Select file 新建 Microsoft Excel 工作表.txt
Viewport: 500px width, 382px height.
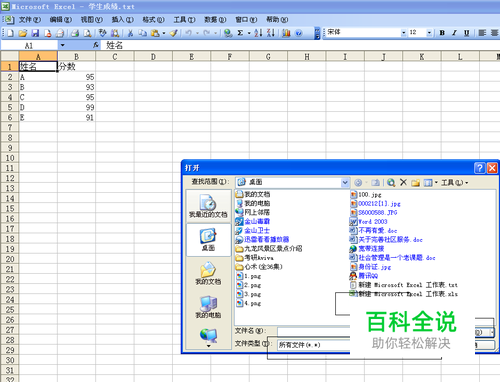[x=404, y=285]
